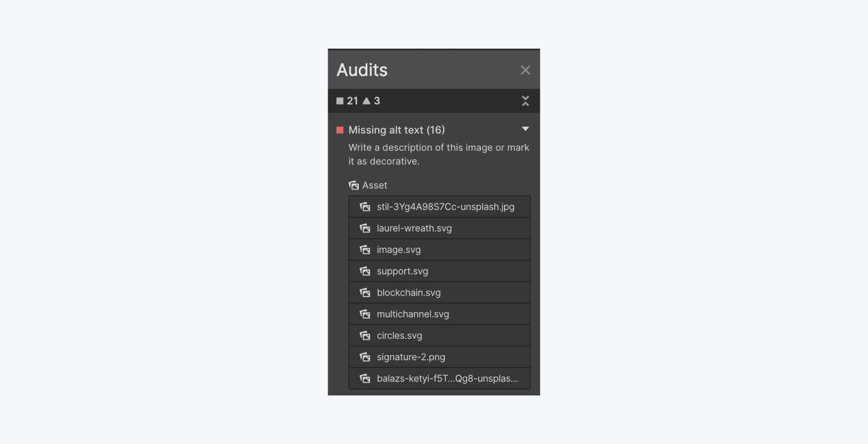Click the image icon beside support.svg
The image size is (868, 444).
click(365, 271)
